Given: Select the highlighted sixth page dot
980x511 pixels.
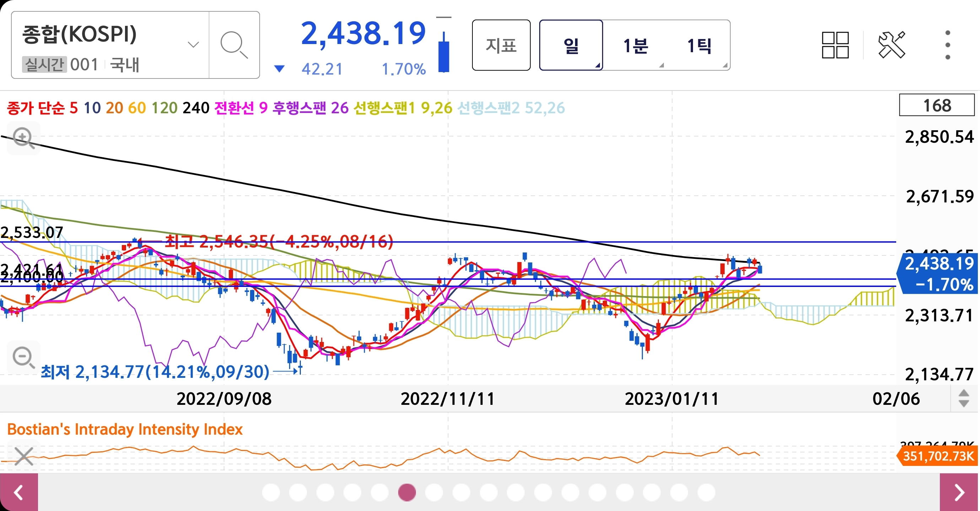Looking at the screenshot, I should pyautogui.click(x=407, y=493).
